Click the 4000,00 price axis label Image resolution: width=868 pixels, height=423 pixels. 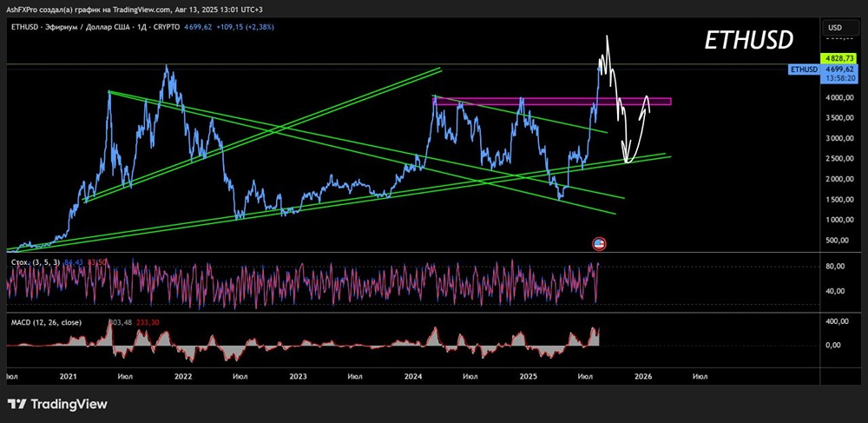(839, 97)
